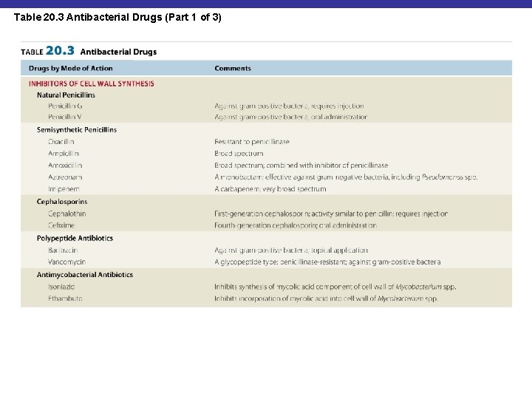Click the 'Polypeptide Antibiotics' subheading
The width and height of the screenshot is (532, 399).
point(75,238)
